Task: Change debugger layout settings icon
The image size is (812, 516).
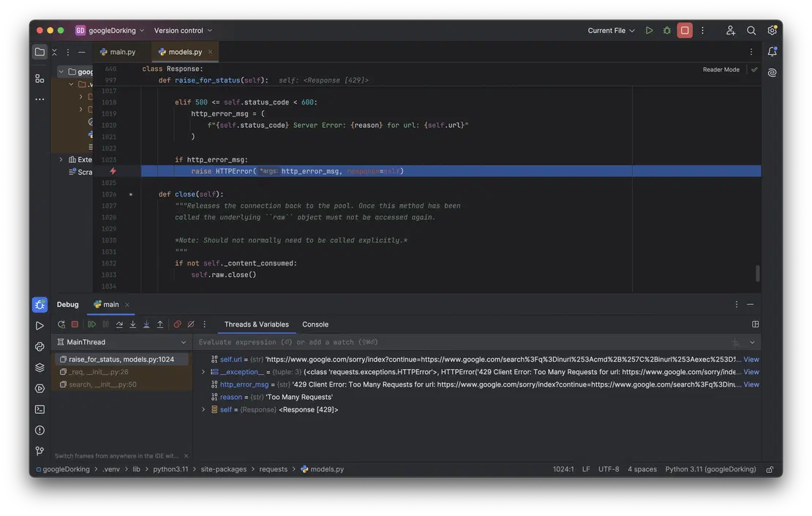Action: click(x=755, y=325)
